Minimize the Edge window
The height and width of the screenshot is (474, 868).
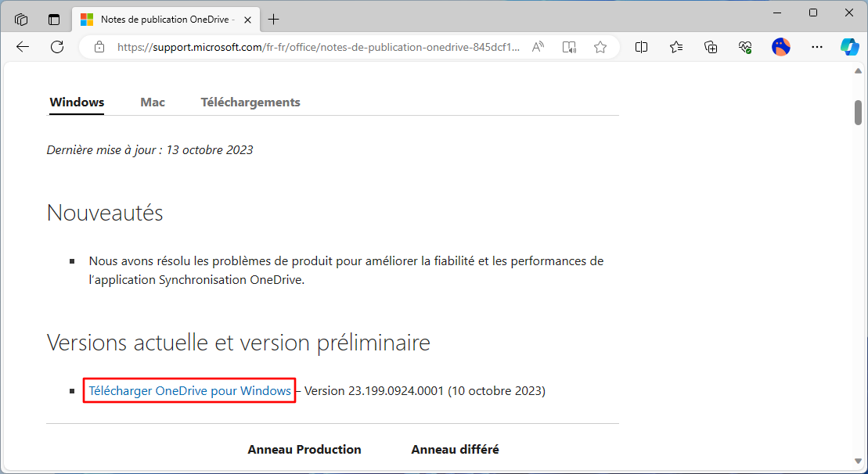777,13
